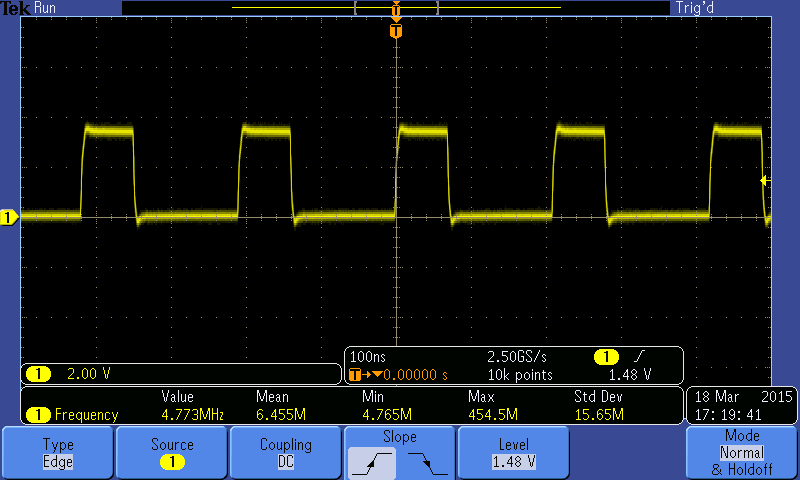This screenshot has width=800, height=480.
Task: Click the Frequency measurement channel 1 badge
Action: click(x=38, y=415)
